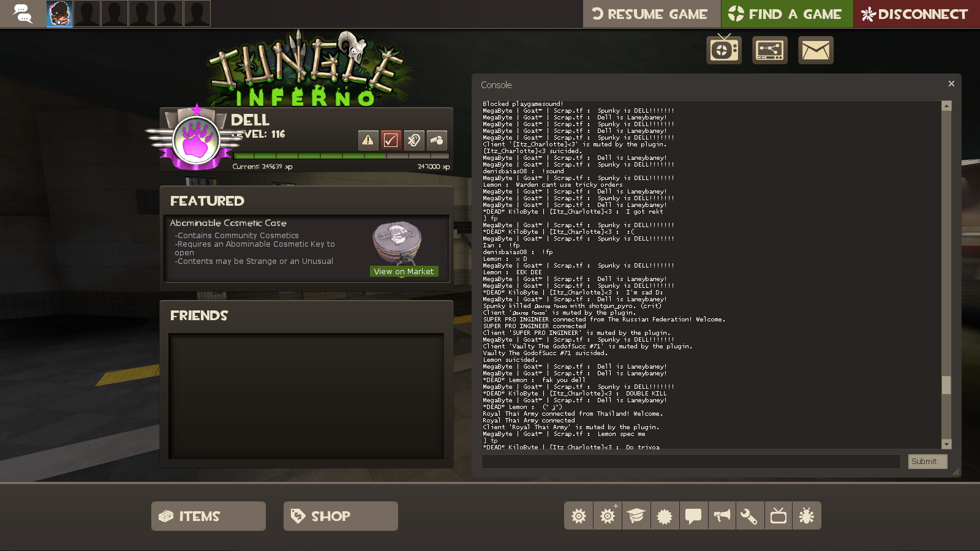Click the item trade-up icon by the level bar
The image size is (980, 551).
coord(437,140)
